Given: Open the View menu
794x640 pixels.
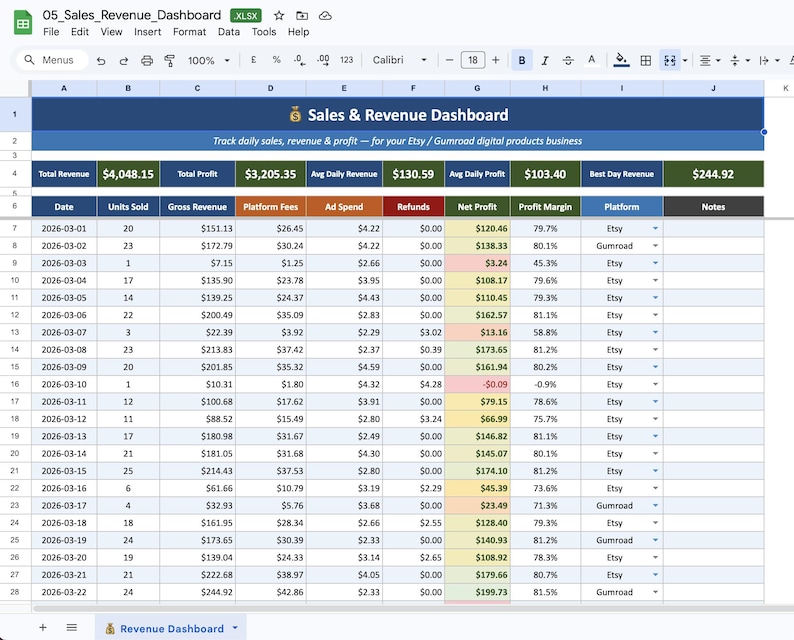Looking at the screenshot, I should 111,32.
